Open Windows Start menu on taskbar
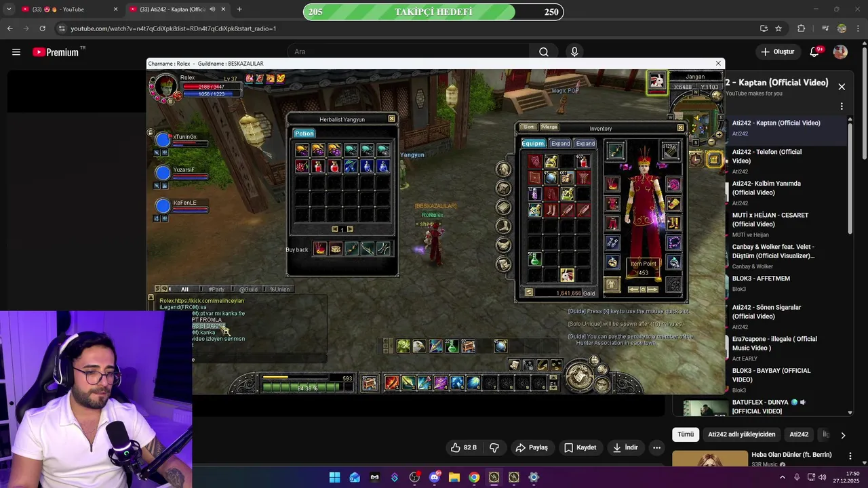This screenshot has width=868, height=488. (334, 477)
